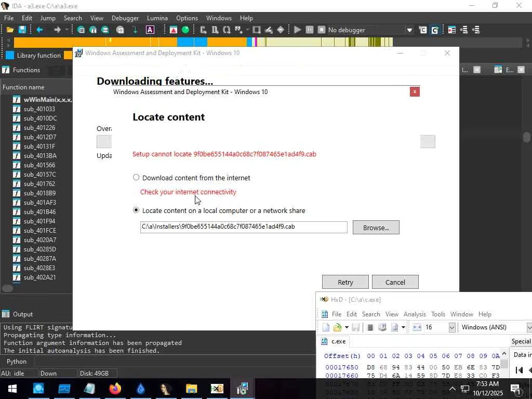Open HxD bytes-per-row '16' dropdown

tap(451, 327)
